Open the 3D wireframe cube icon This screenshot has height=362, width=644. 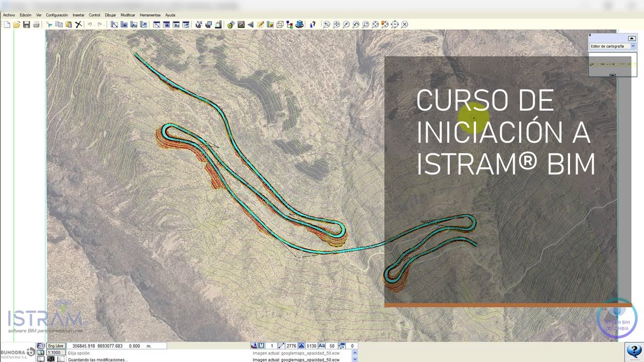280,24
